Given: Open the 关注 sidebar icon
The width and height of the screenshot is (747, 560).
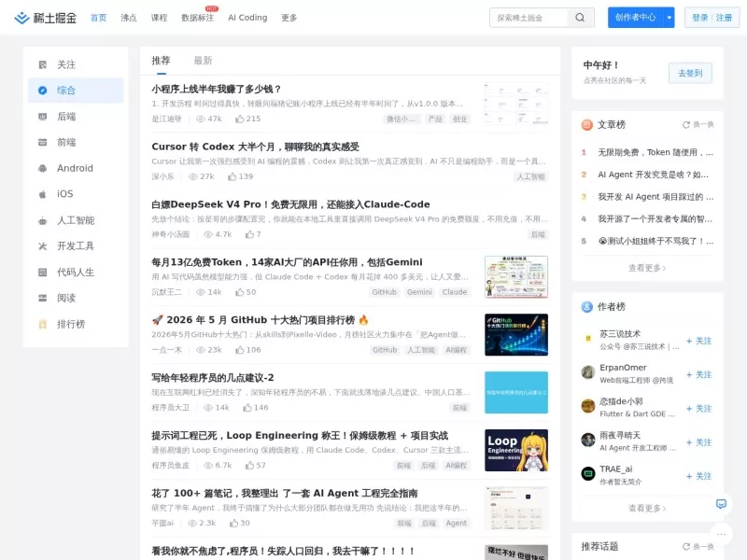Looking at the screenshot, I should (42, 64).
